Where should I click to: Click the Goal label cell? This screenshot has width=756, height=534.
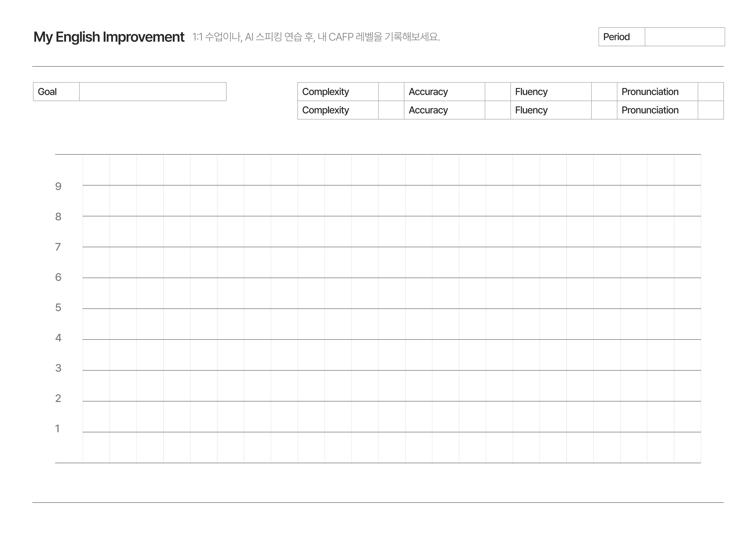[56, 92]
